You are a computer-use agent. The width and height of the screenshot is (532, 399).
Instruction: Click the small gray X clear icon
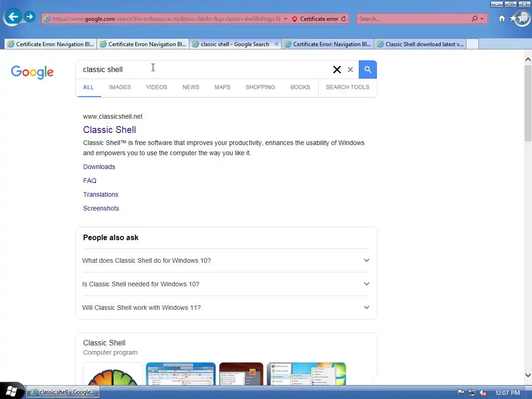click(351, 70)
